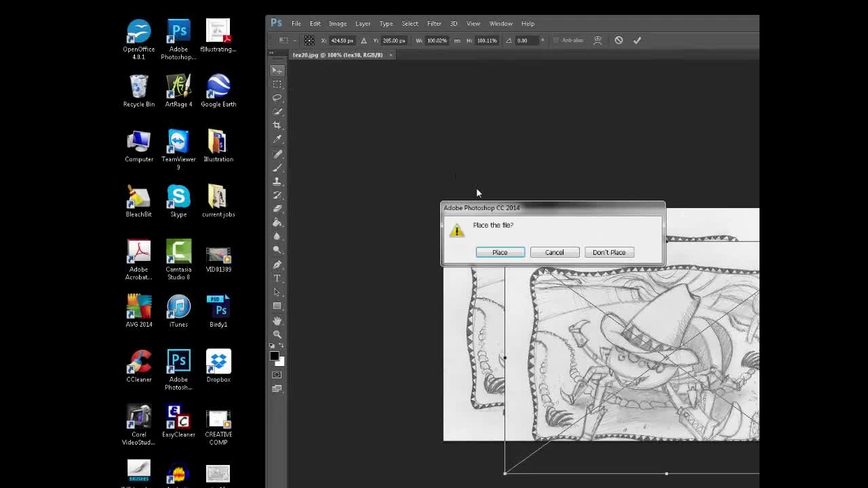Click the Y position input field
The height and width of the screenshot is (488, 868).
pyautogui.click(x=393, y=40)
